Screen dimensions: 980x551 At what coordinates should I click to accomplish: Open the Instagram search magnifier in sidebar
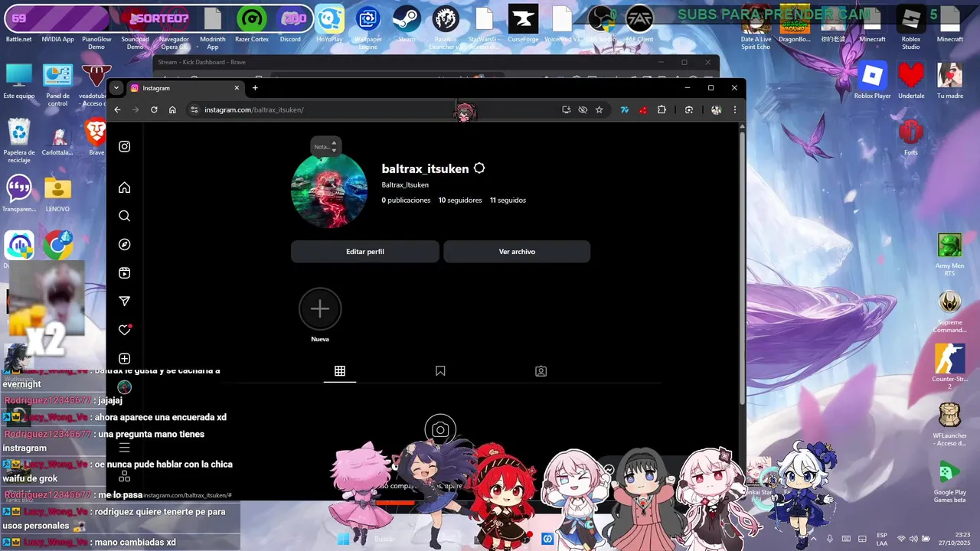click(x=125, y=216)
